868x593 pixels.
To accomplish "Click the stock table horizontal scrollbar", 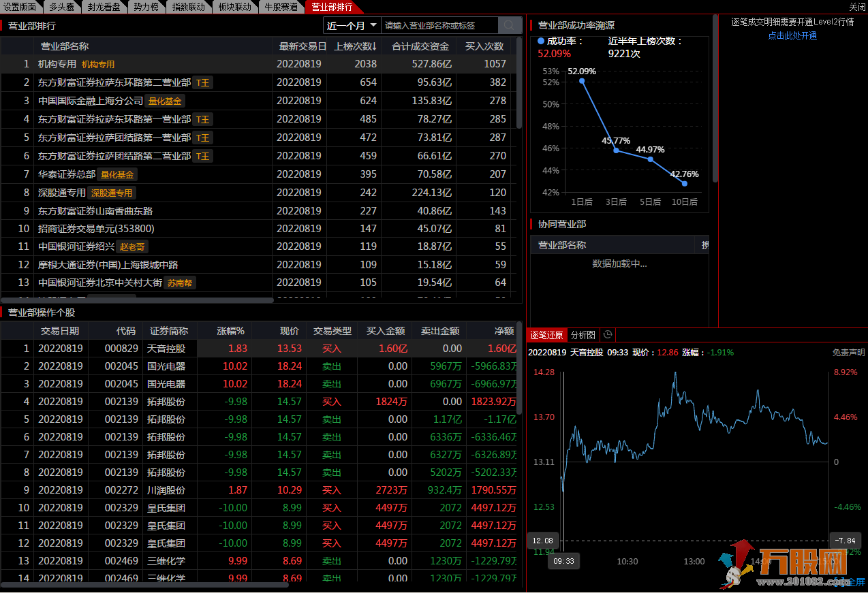I will tap(144, 585).
